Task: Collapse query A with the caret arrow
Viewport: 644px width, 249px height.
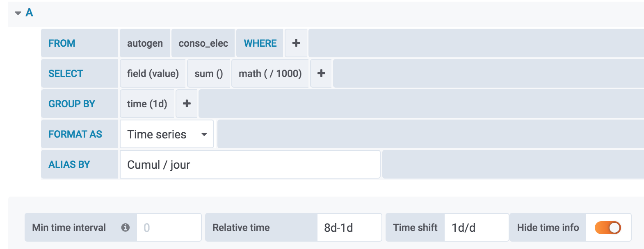Action: [18, 13]
